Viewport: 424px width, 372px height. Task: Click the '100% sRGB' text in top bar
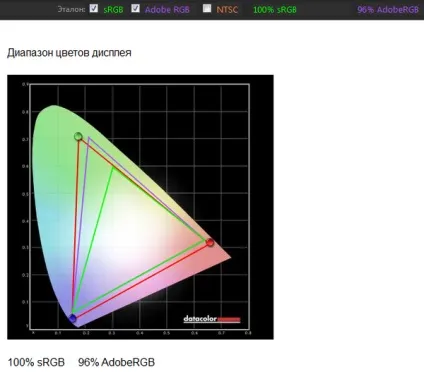(275, 10)
